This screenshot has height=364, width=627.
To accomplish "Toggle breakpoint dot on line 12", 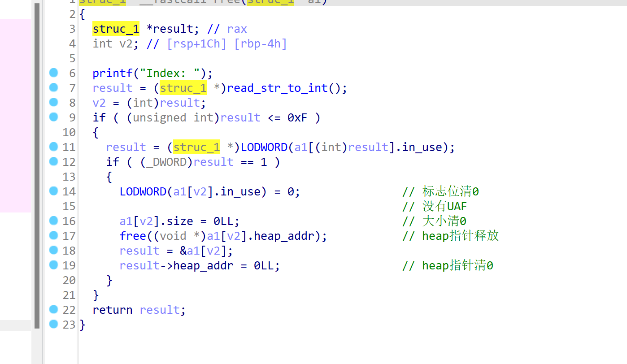I will point(53,161).
